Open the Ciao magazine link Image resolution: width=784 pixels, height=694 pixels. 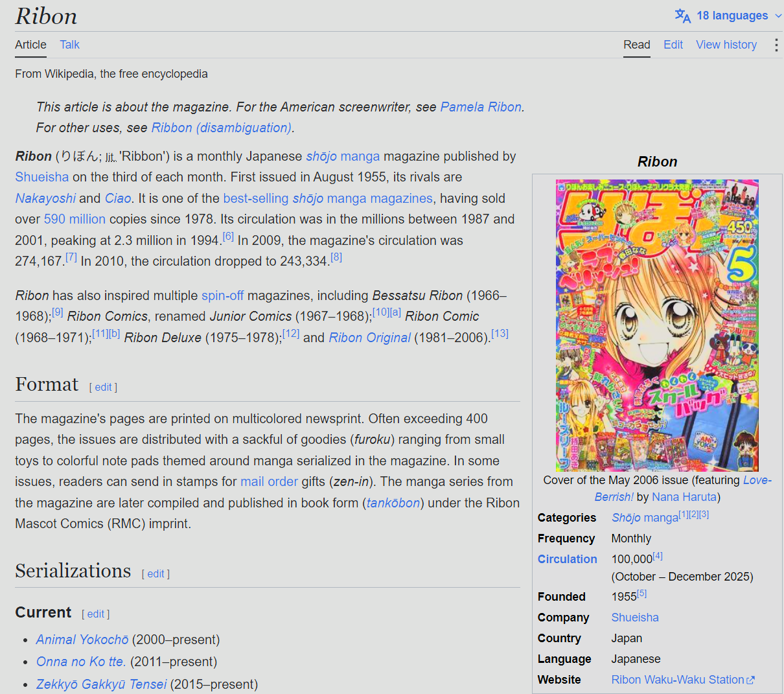click(x=118, y=198)
